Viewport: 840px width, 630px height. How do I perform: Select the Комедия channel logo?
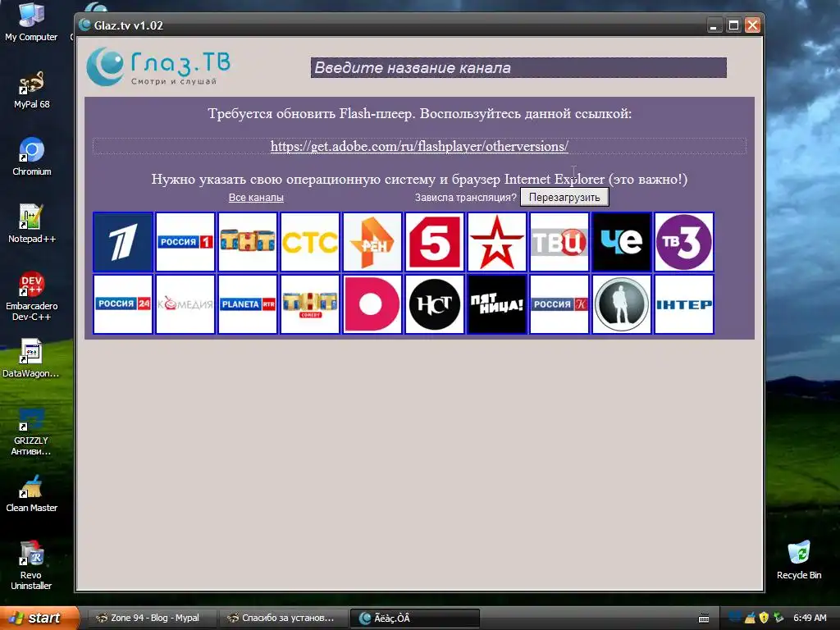[185, 304]
